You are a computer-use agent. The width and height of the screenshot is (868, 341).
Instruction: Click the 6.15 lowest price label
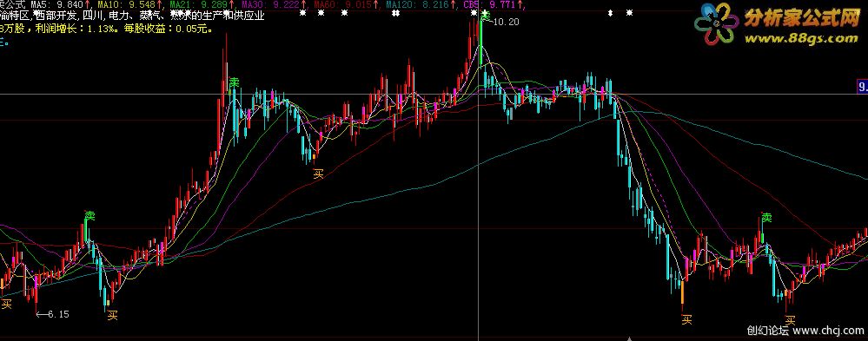(x=53, y=314)
